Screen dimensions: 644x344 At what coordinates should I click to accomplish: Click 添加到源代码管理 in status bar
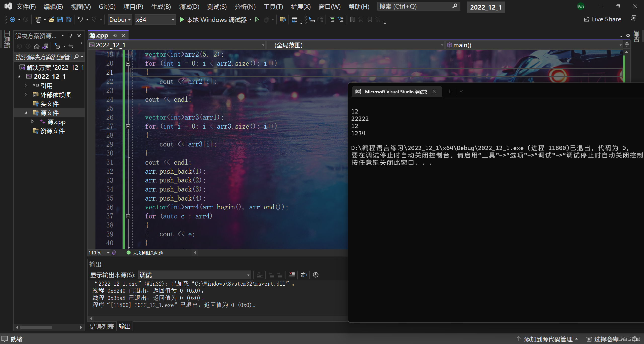click(x=548, y=339)
